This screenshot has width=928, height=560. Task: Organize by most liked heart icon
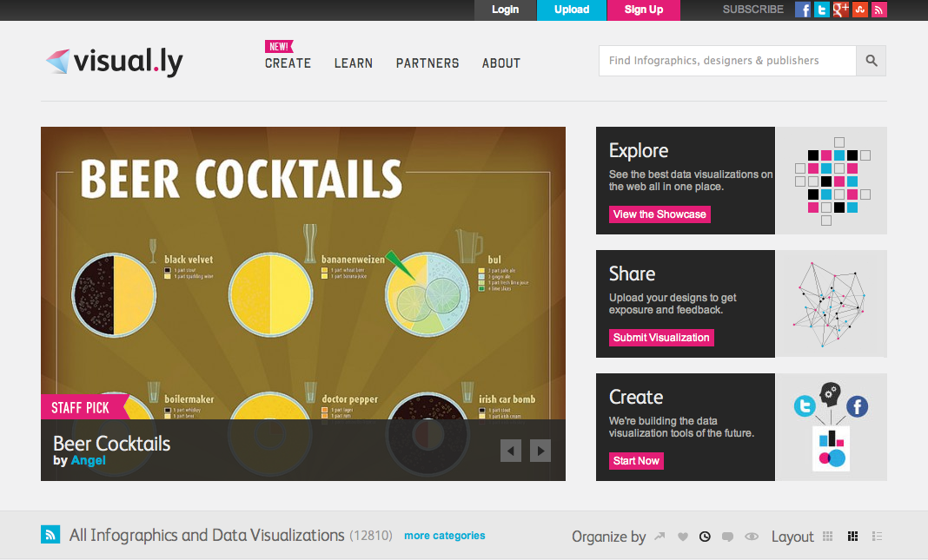(x=682, y=537)
